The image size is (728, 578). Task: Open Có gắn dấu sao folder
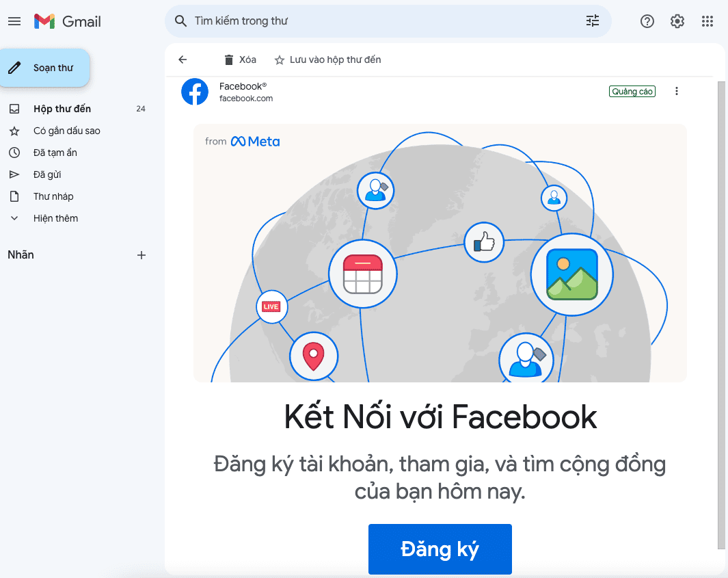[67, 131]
